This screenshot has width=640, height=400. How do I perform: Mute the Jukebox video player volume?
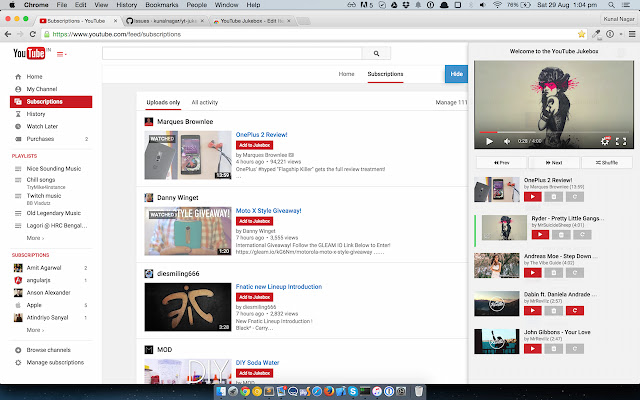507,141
